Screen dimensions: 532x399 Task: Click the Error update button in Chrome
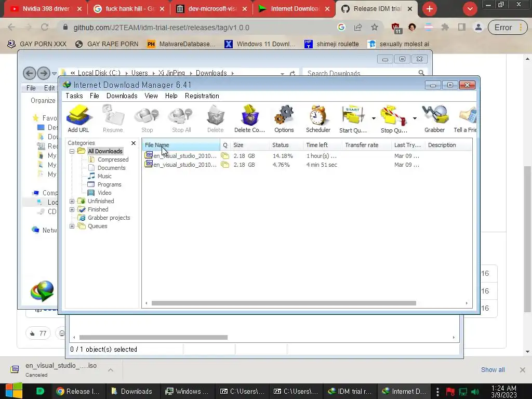point(507,28)
